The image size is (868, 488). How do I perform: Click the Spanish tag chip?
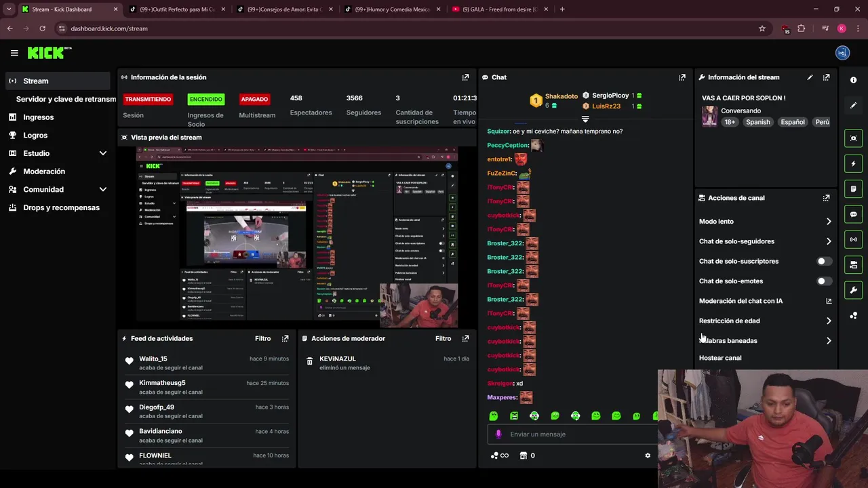point(757,122)
